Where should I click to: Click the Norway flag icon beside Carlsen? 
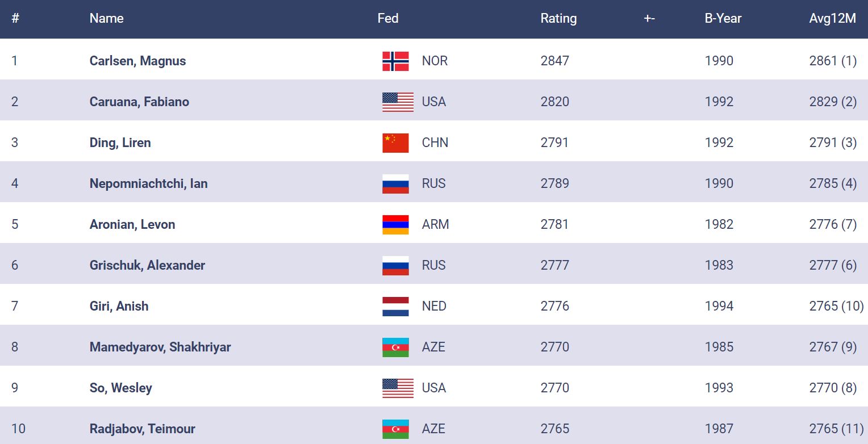click(x=395, y=61)
